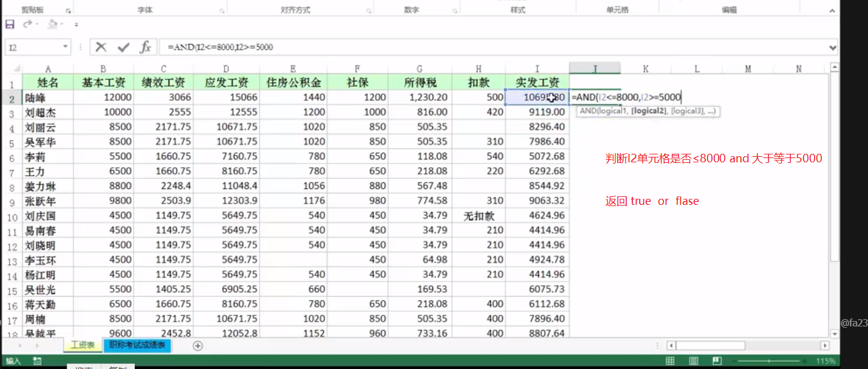Click header cell 应发工资

coord(226,82)
